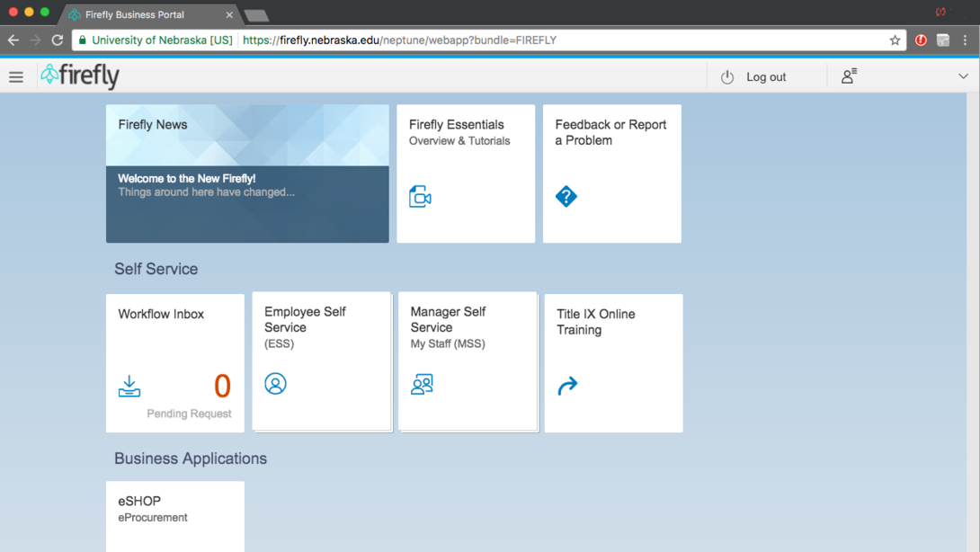Image resolution: width=980 pixels, height=552 pixels.
Task: Click the blue question mark diamond icon
Action: point(566,196)
